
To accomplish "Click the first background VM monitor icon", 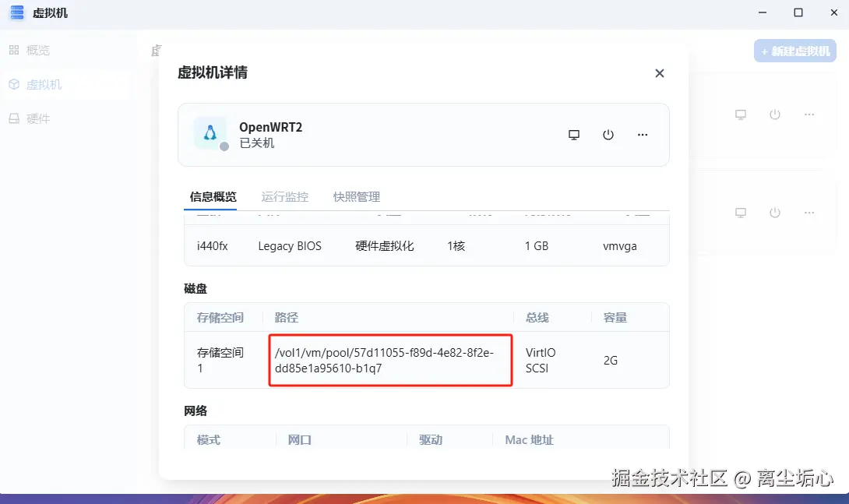I will point(741,115).
